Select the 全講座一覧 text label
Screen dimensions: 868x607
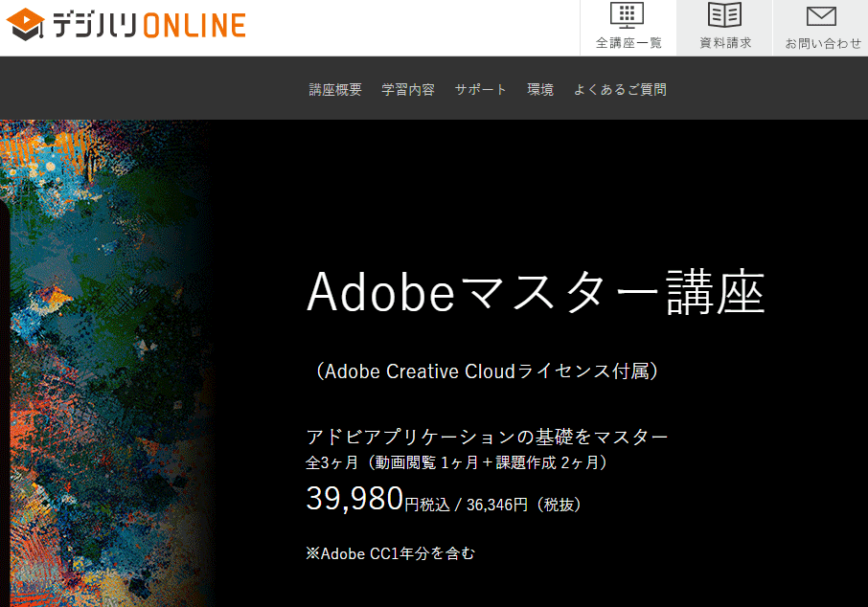[x=628, y=43]
